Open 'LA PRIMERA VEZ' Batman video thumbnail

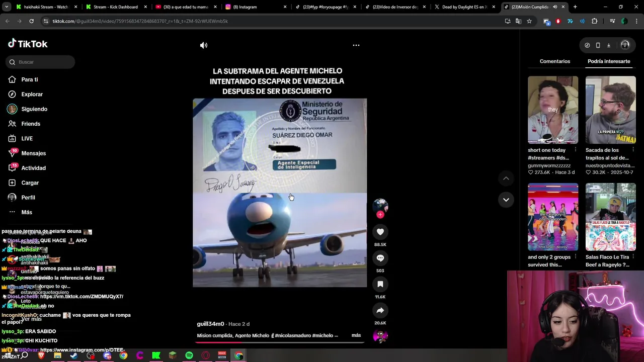[x=610, y=110]
